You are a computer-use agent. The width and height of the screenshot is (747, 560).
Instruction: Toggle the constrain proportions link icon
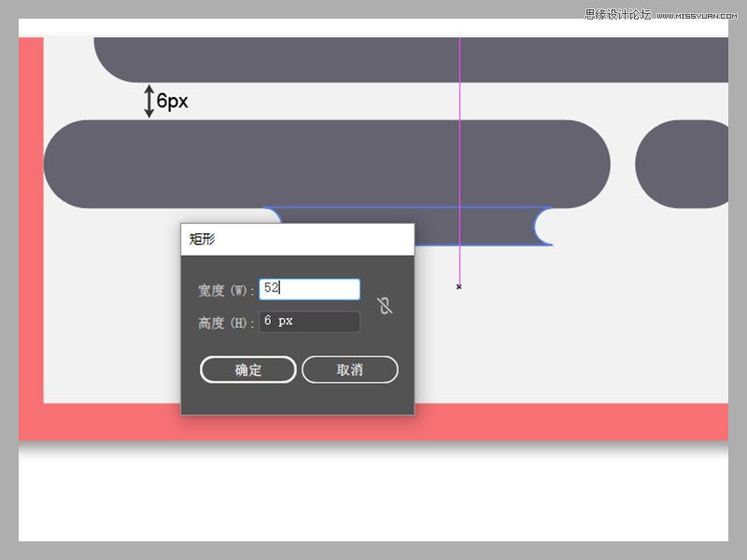click(x=385, y=305)
